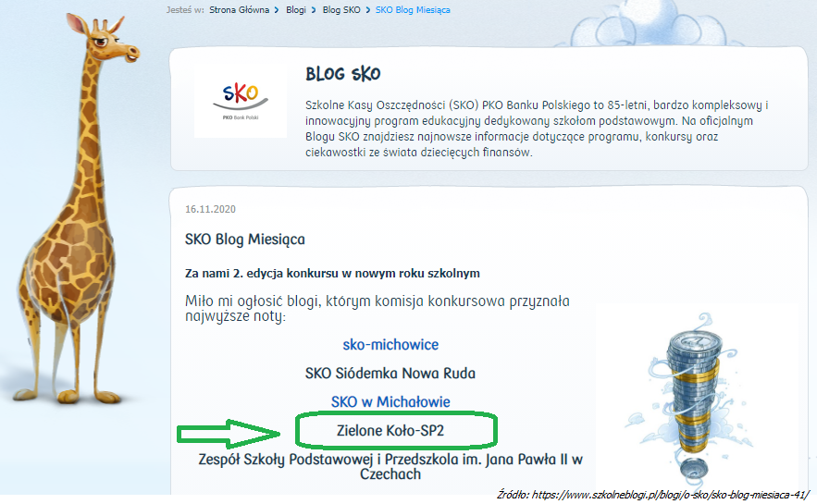Click the 'Miło mi ogłosić blogi' paragraph
This screenshot has width=817, height=504.
(378, 308)
